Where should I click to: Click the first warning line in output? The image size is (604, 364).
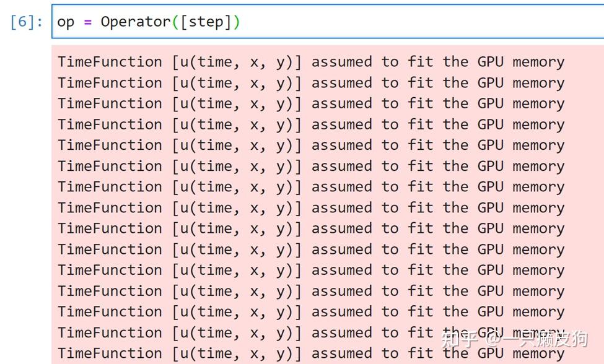point(311,62)
